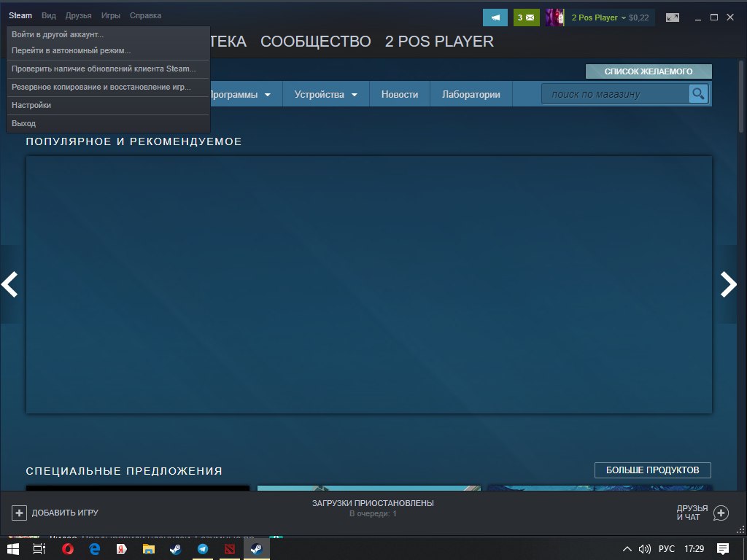Choose Резервное копирование и восстановление игр
747x560 pixels.
point(108,87)
